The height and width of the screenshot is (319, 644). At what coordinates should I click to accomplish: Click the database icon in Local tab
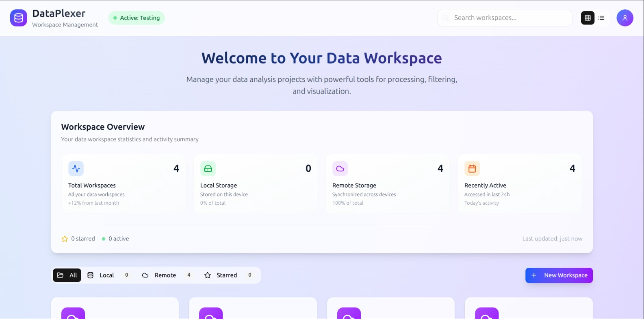[x=90, y=275]
